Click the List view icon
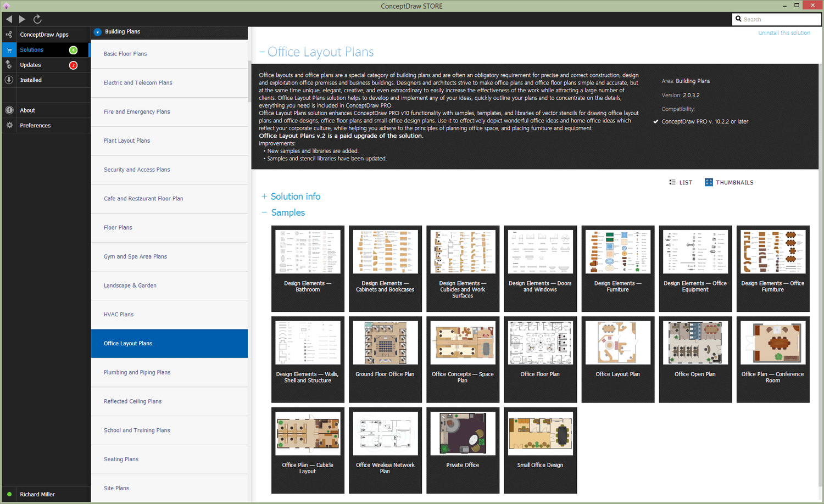The height and width of the screenshot is (504, 824). point(672,182)
